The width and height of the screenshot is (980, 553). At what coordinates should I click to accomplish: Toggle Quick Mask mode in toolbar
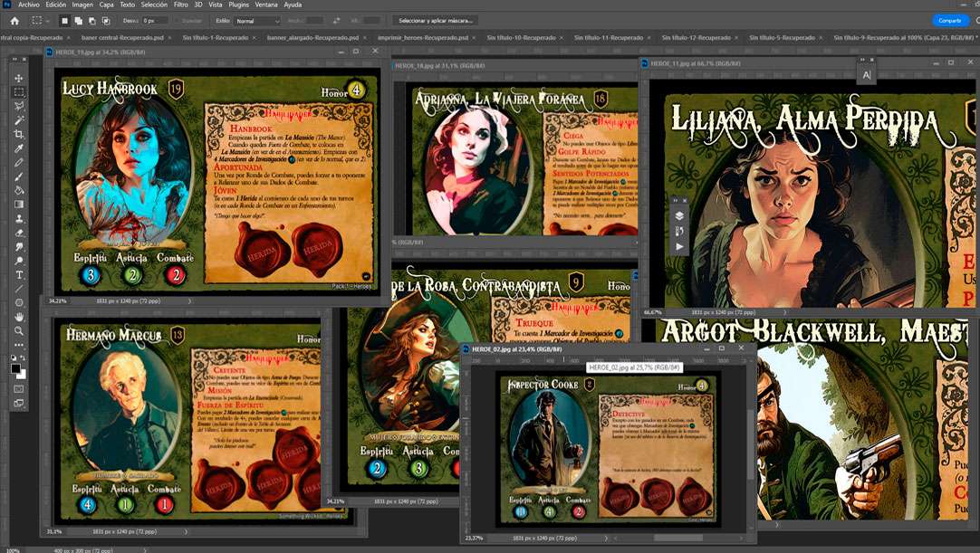[x=18, y=388]
